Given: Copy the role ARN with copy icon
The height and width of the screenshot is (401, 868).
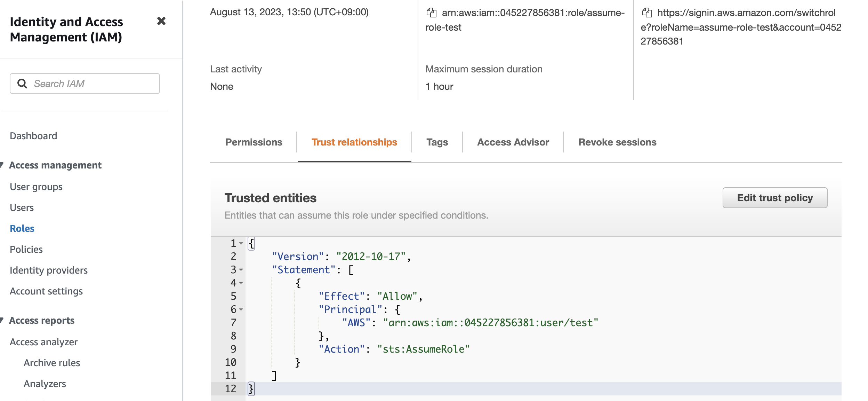Looking at the screenshot, I should tap(431, 13).
